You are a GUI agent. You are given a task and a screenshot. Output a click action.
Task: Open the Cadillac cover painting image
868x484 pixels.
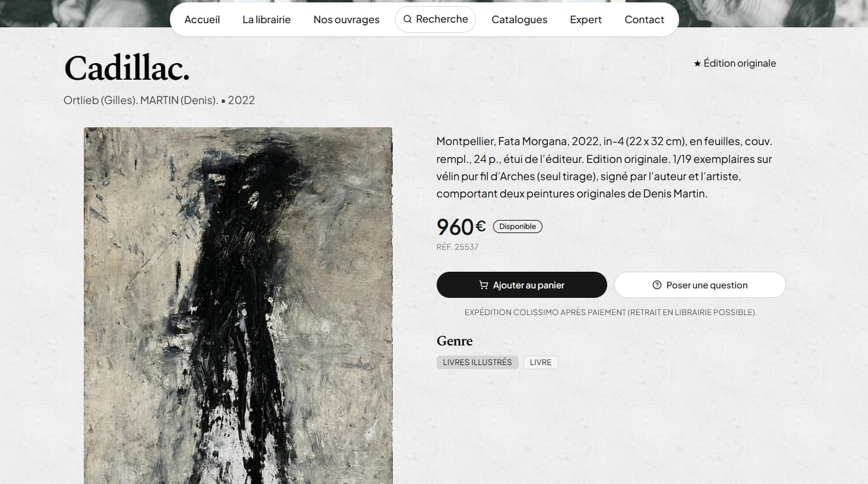238,306
